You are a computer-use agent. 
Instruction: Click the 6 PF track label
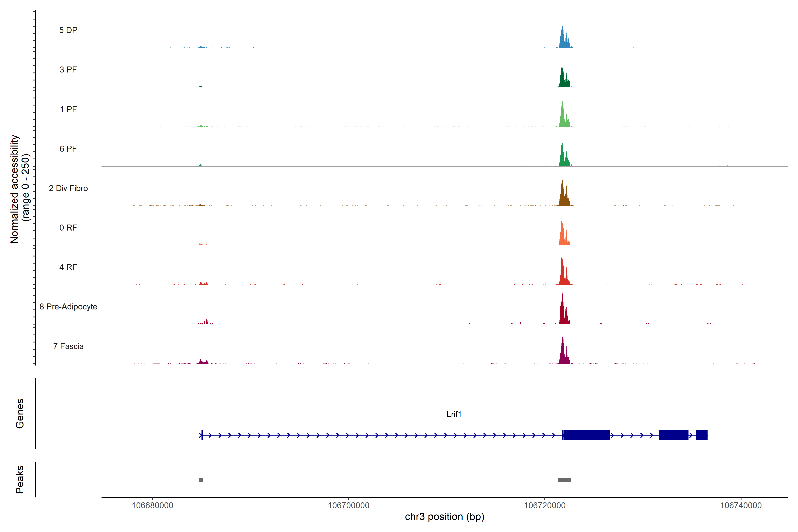click(68, 149)
